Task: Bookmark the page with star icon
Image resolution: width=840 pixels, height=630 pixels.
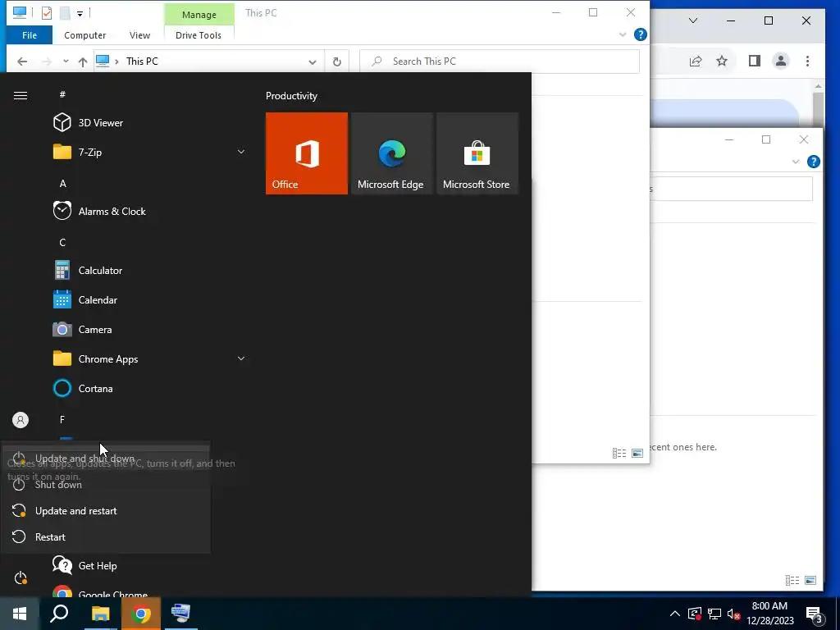Action: click(722, 61)
